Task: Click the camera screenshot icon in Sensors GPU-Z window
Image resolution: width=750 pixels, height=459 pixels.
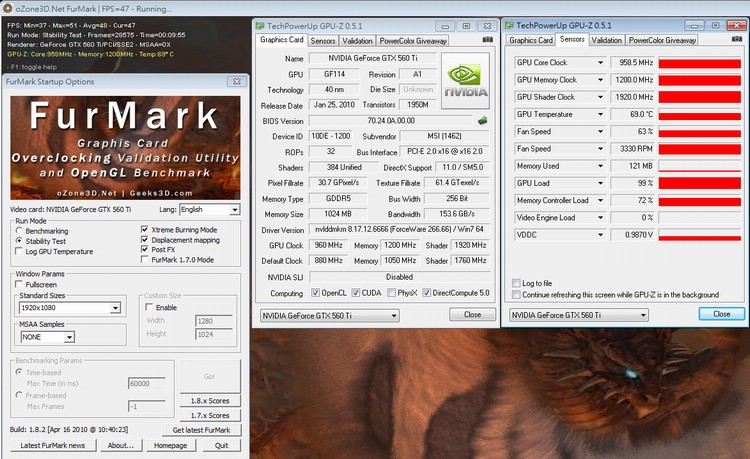Action: (737, 39)
